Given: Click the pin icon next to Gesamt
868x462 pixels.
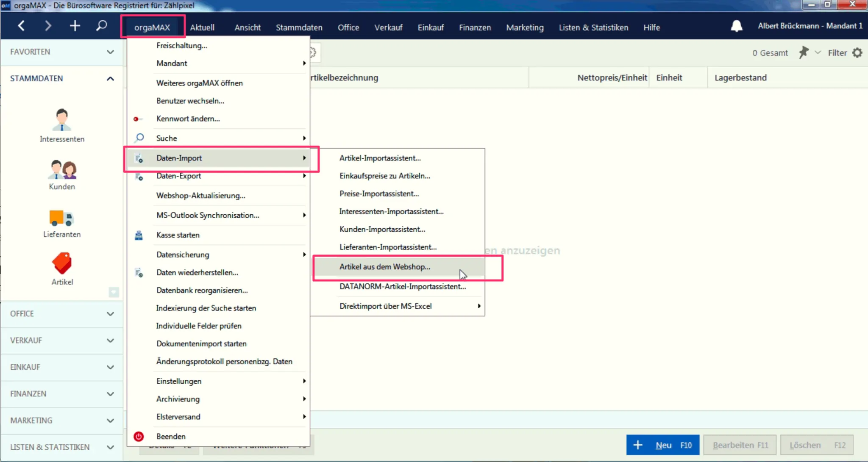Looking at the screenshot, I should [803, 53].
